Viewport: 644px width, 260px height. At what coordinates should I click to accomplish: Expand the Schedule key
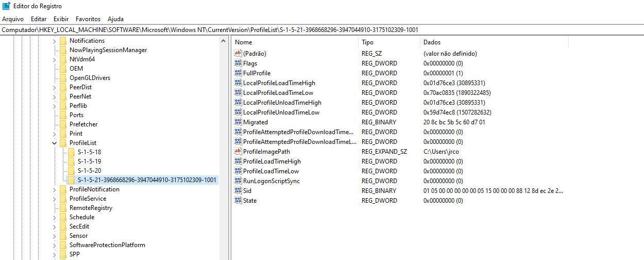[x=55, y=217]
